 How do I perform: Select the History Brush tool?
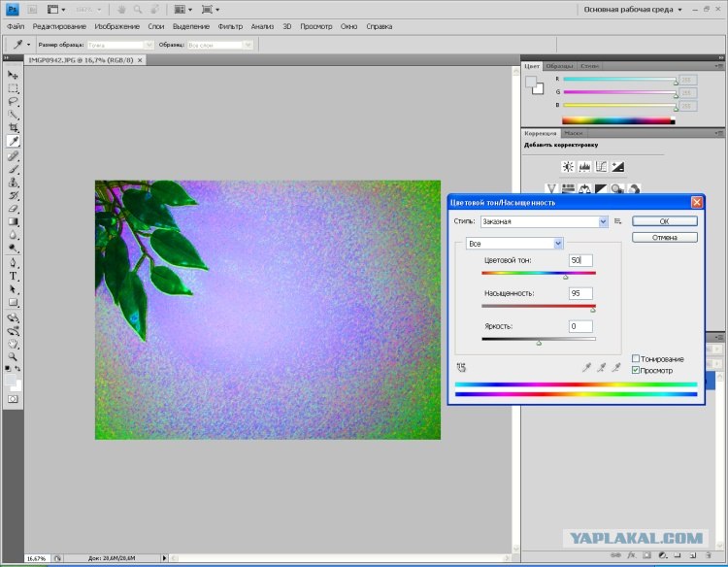tap(13, 195)
